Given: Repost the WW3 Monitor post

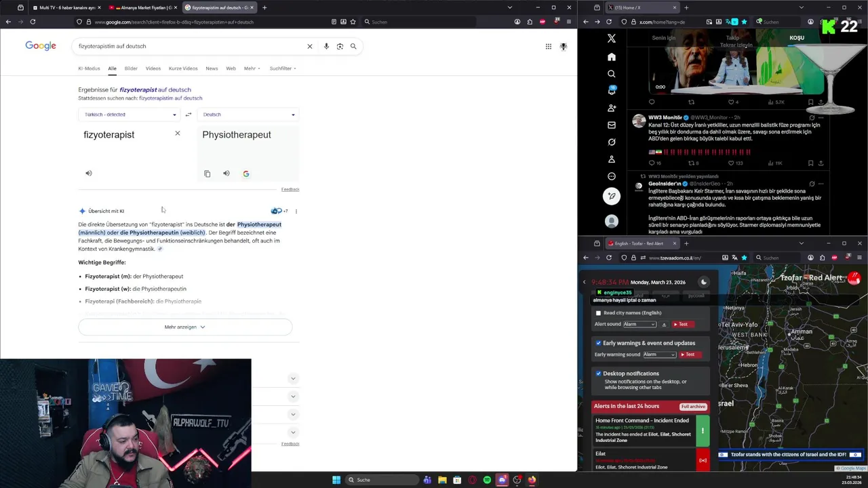Looking at the screenshot, I should [x=691, y=163].
